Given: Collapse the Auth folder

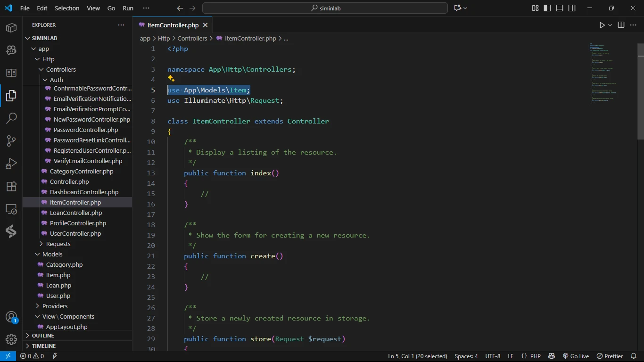Looking at the screenshot, I should [x=56, y=80].
